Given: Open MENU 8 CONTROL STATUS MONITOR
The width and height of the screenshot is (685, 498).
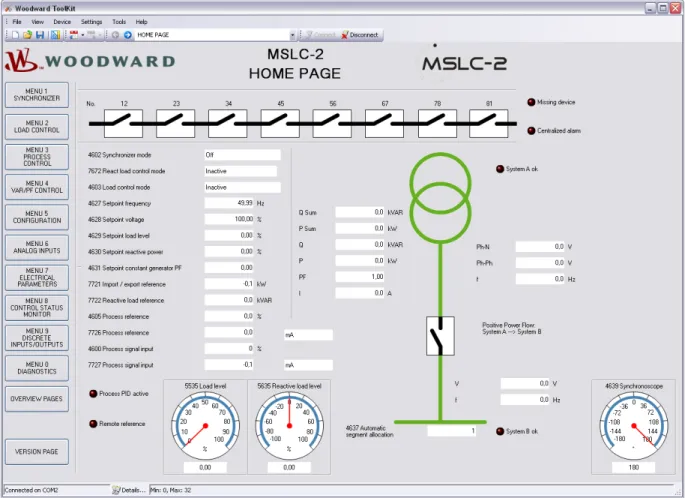Looking at the screenshot, I should point(37,308).
